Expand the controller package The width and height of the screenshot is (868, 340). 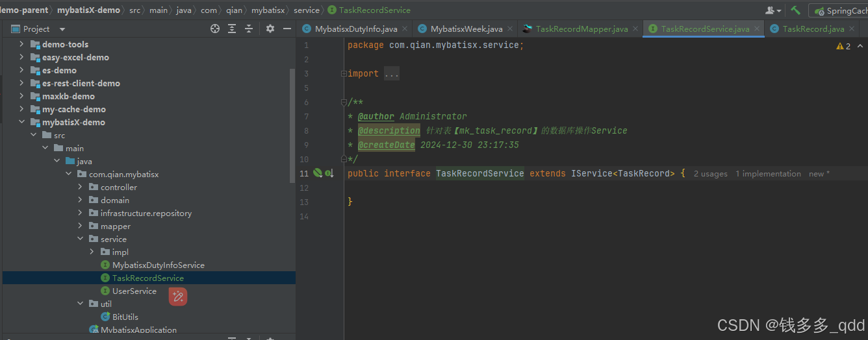click(80, 187)
